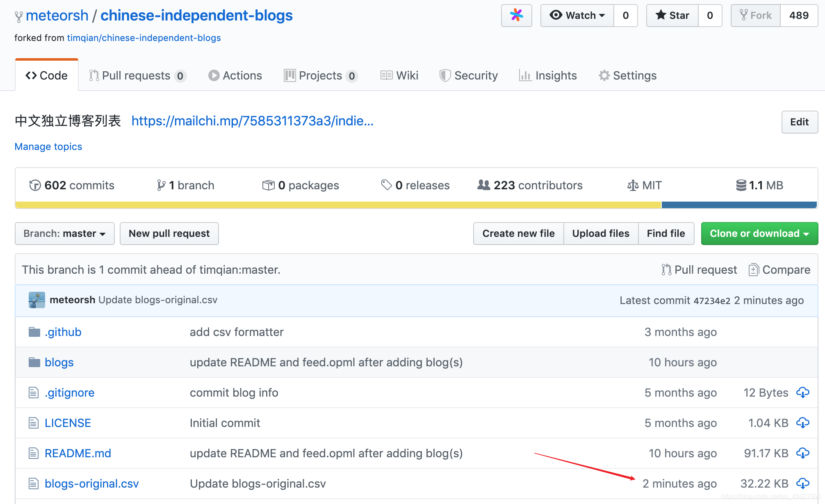Open chinese-independent-blogs repository title link

pos(196,16)
